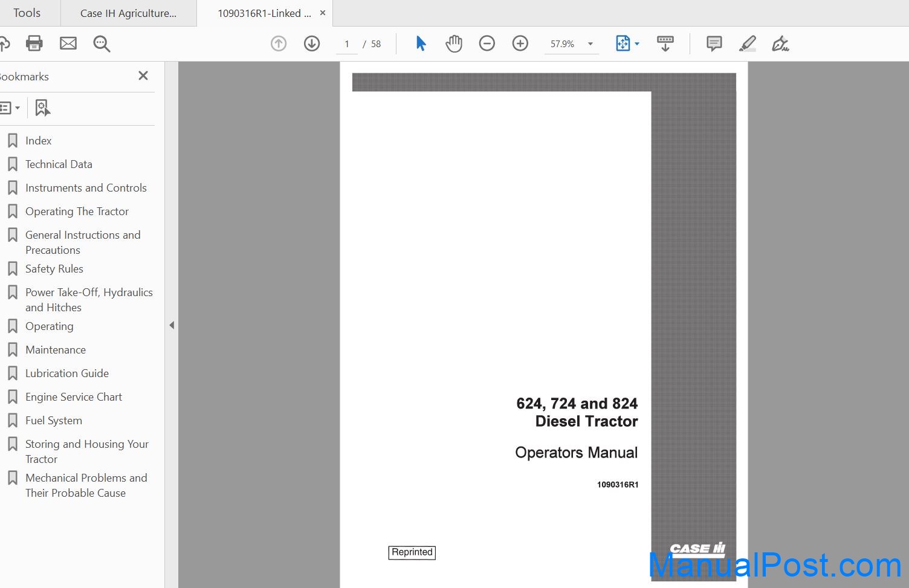Zoom out with the minus button
This screenshot has width=909, height=588.
[x=487, y=44]
